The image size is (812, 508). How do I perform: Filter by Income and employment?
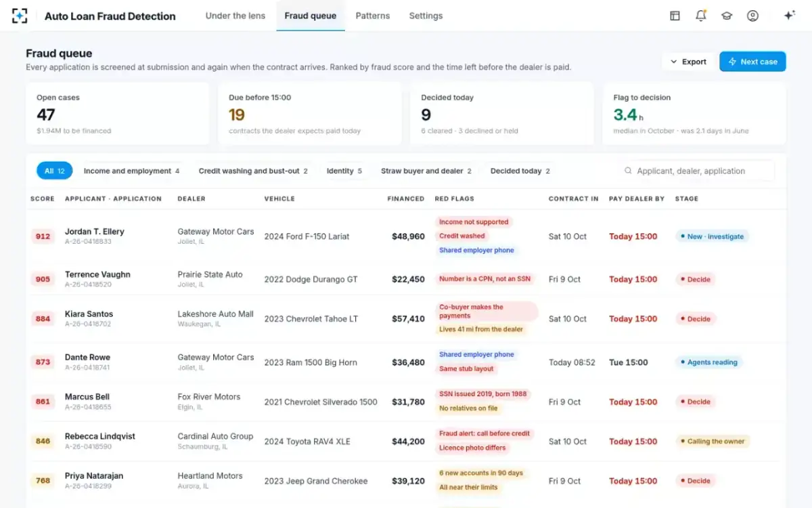(131, 171)
